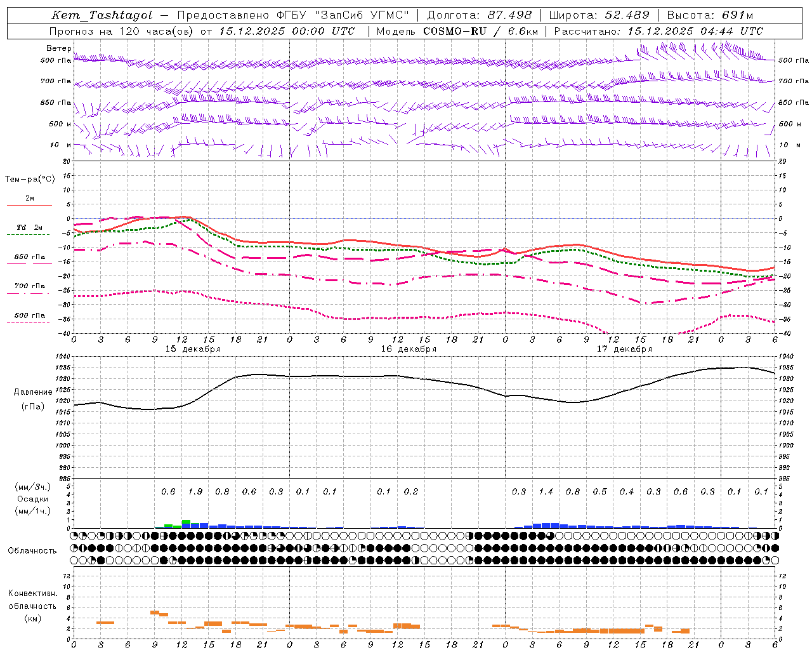Click Рассчитано: 15.12.2025 04:44 UTC timestamp
This screenshot has height=650, width=812.
tap(658, 31)
